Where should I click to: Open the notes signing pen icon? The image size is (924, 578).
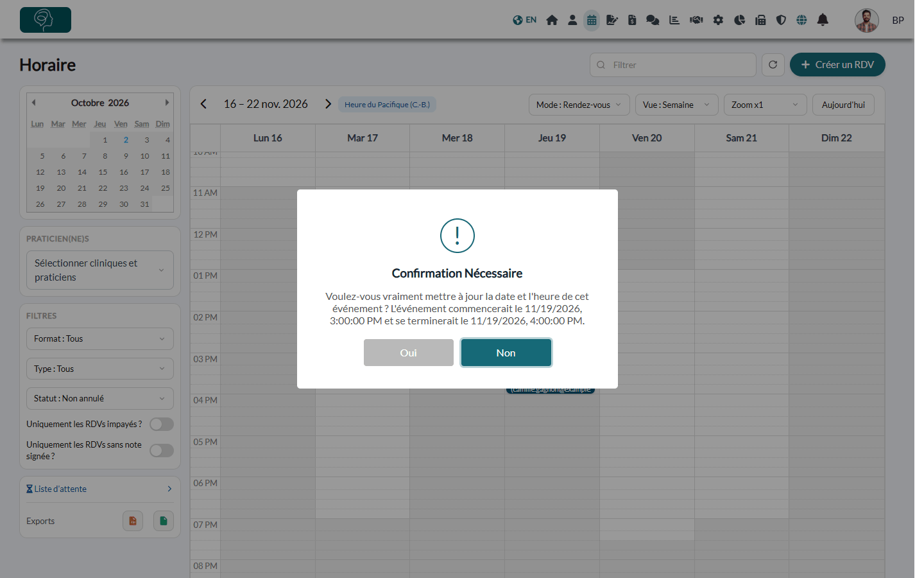pyautogui.click(x=612, y=20)
